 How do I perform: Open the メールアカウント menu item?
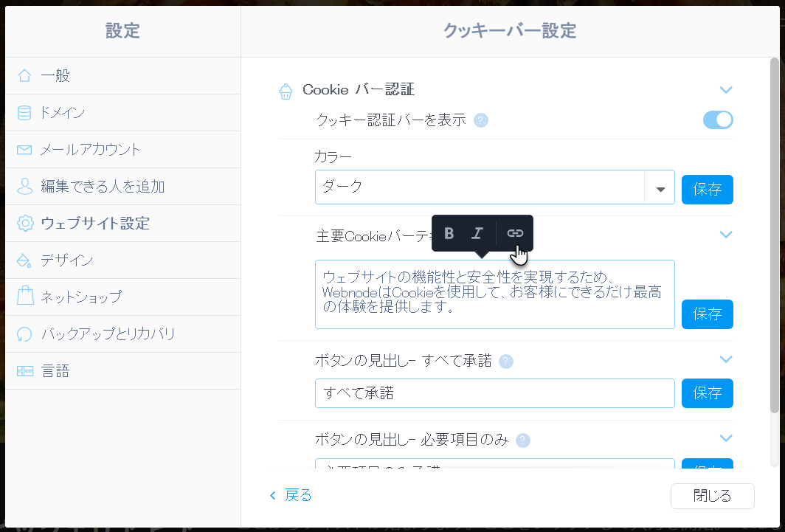pyautogui.click(x=122, y=150)
